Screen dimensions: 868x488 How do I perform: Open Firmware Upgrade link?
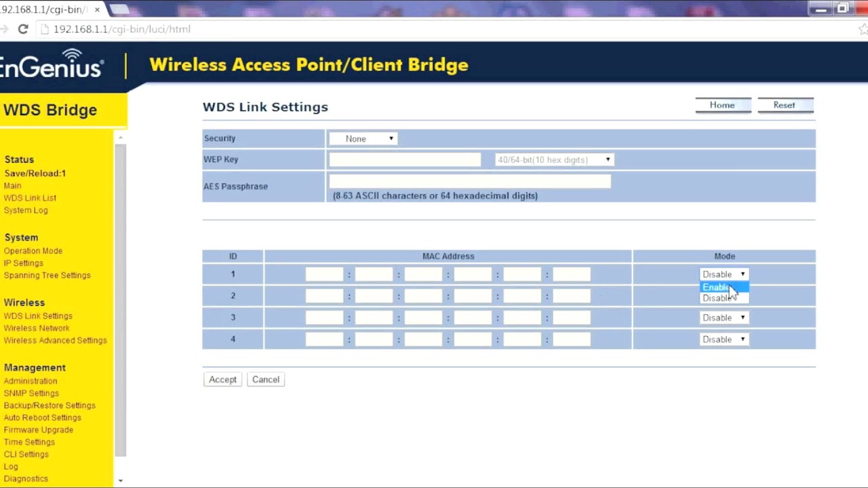39,430
